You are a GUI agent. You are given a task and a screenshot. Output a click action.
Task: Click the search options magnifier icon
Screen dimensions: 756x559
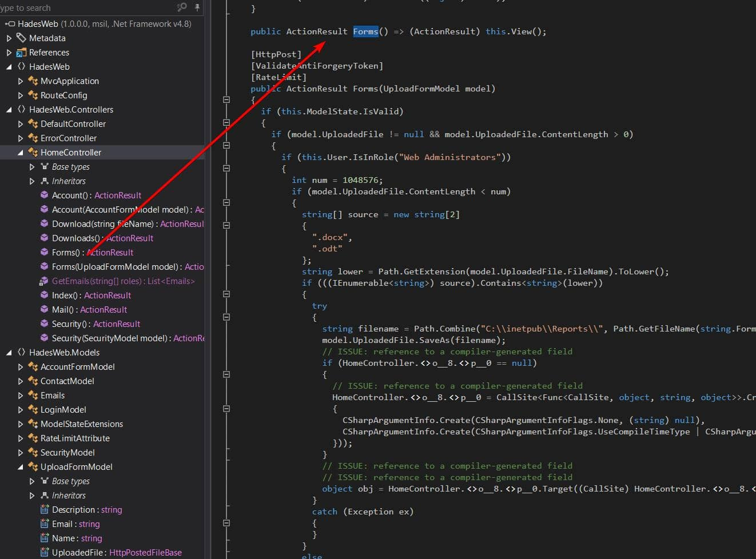[x=182, y=7]
